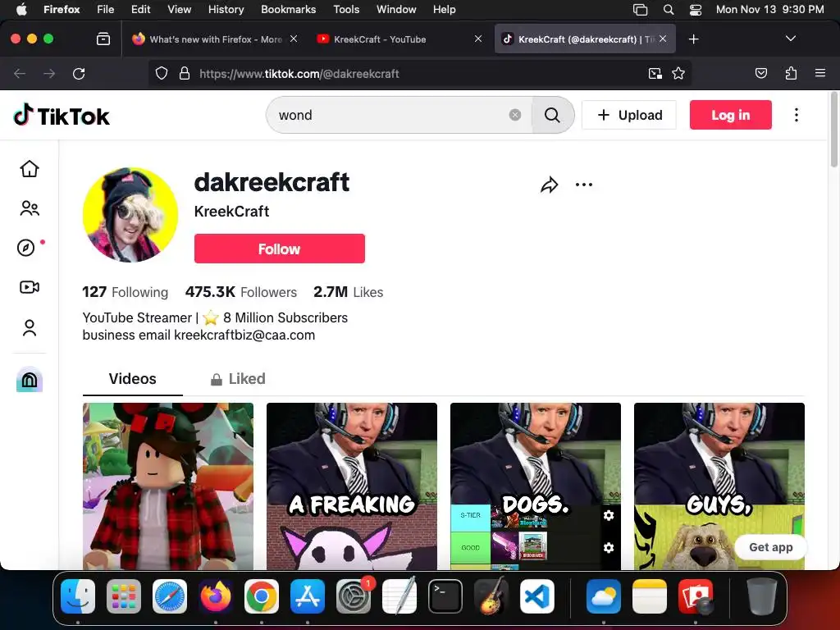
Task: Open the LIVE video camera icon
Action: coord(30,287)
